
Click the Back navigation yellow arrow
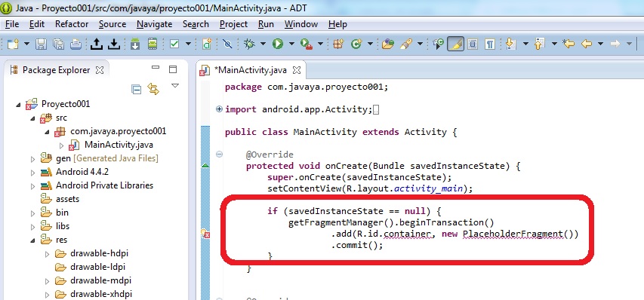click(587, 44)
